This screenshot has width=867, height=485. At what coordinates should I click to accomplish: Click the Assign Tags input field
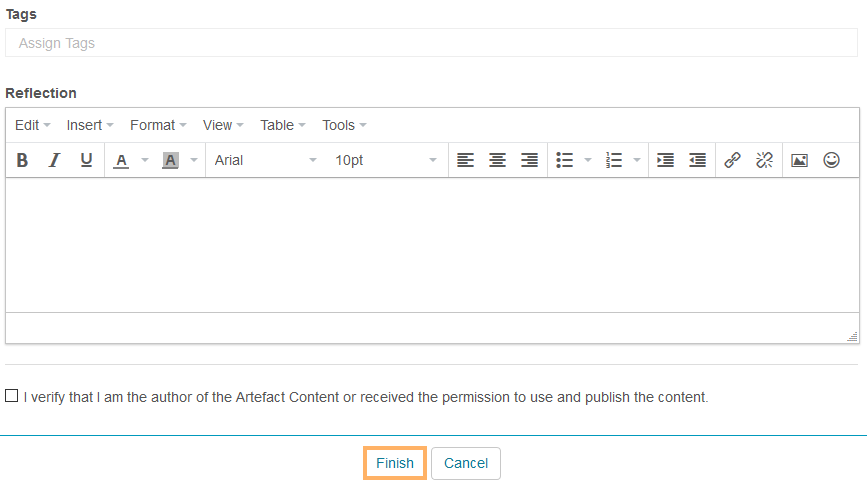pos(431,43)
